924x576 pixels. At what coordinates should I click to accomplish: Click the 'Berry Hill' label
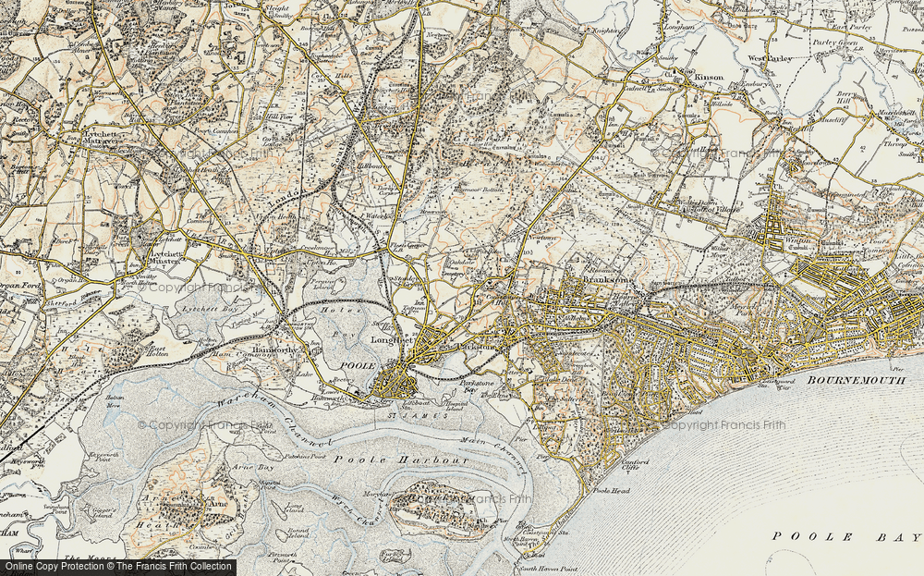845,98
